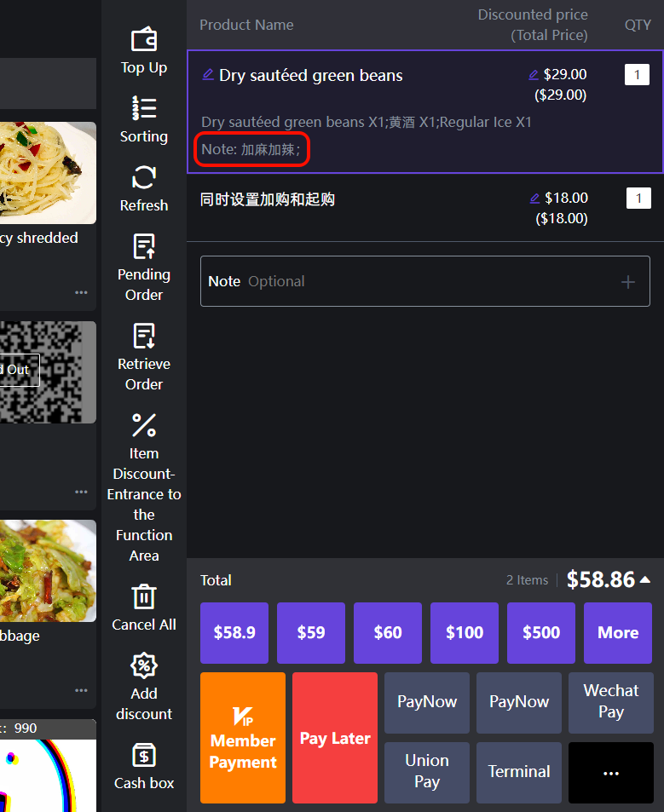Open Add discount icon

[x=143, y=665]
